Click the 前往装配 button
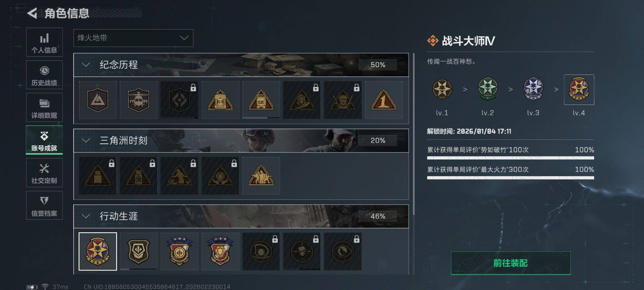Screen dimensions: 644x290 pyautogui.click(x=511, y=263)
